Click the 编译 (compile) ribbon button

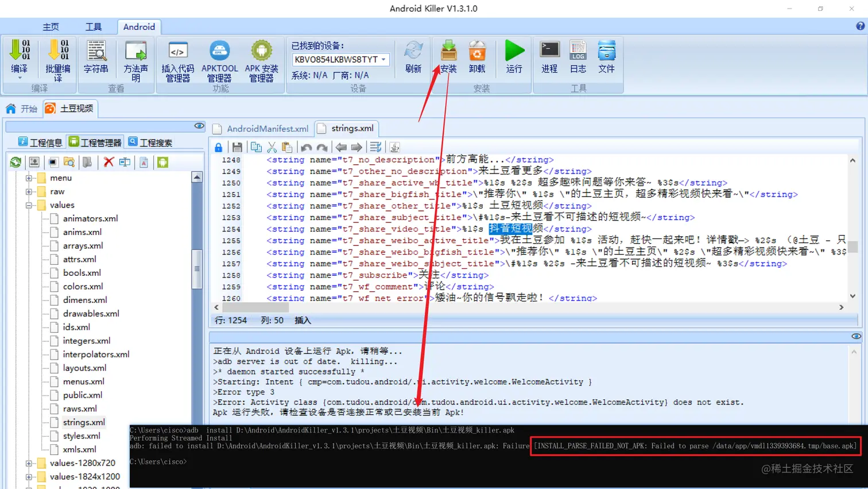[20, 56]
